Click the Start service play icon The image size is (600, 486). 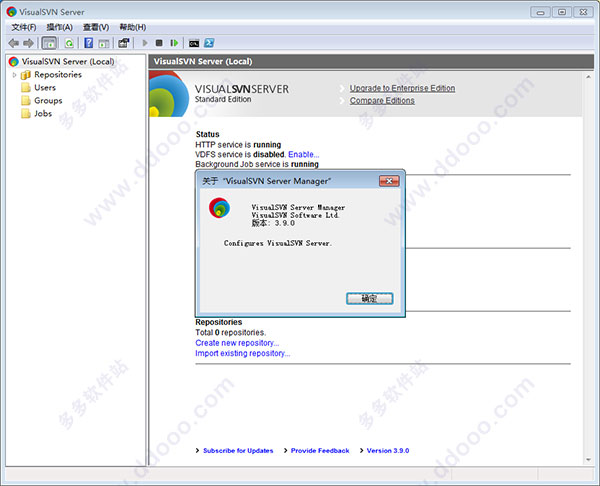point(145,43)
